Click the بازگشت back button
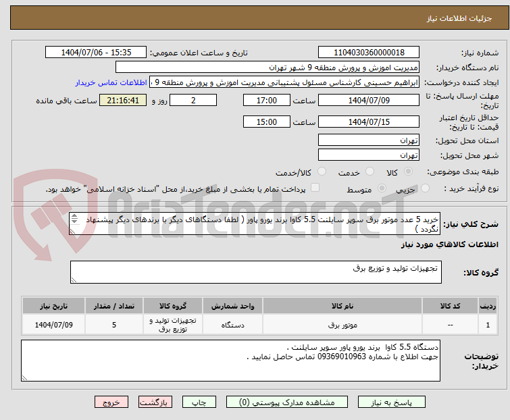 pos(155,402)
